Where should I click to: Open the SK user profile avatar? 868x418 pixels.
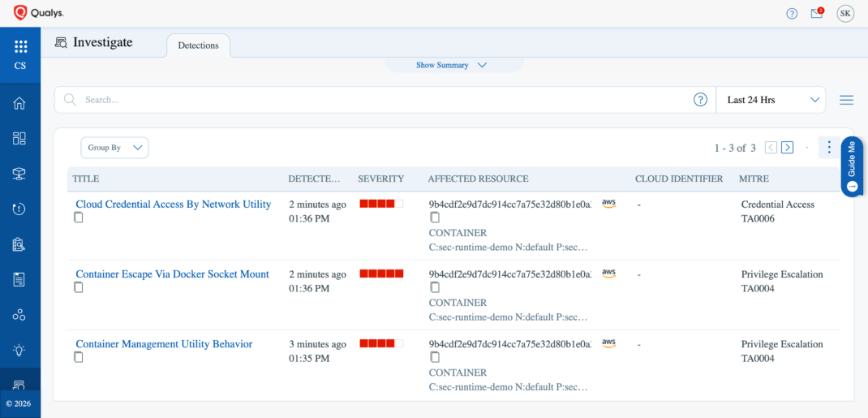click(x=845, y=14)
